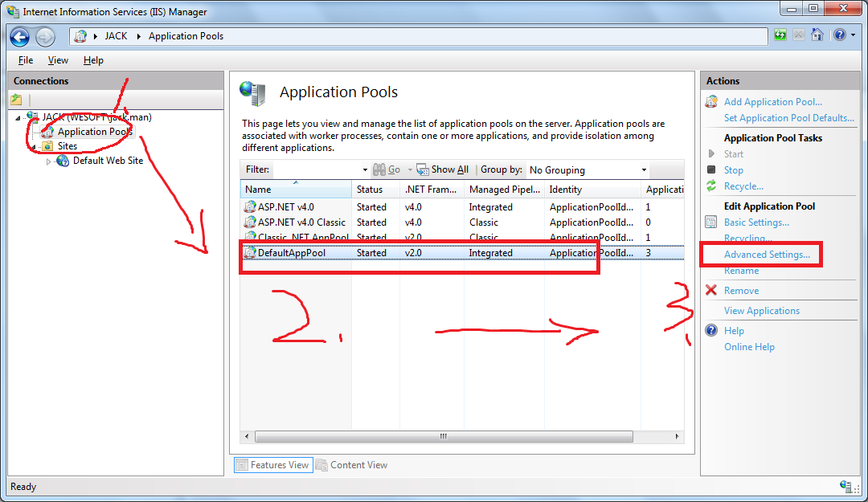This screenshot has height=502, width=868.
Task: Click the IIS Manager title bar icon
Action: (x=12, y=11)
